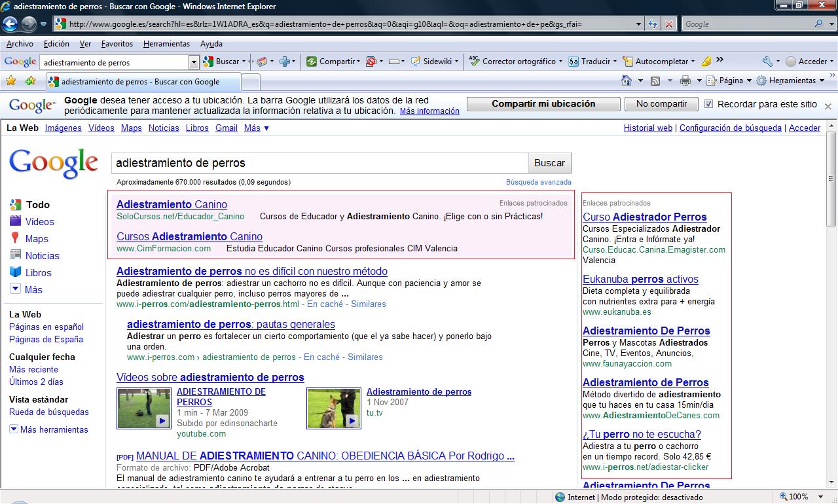Open the Google Toolbar search box dropdown
Screen dimensions: 838x504
tap(194, 62)
